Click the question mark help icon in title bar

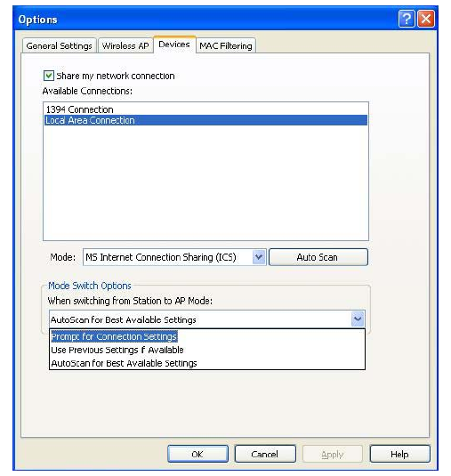click(x=407, y=19)
